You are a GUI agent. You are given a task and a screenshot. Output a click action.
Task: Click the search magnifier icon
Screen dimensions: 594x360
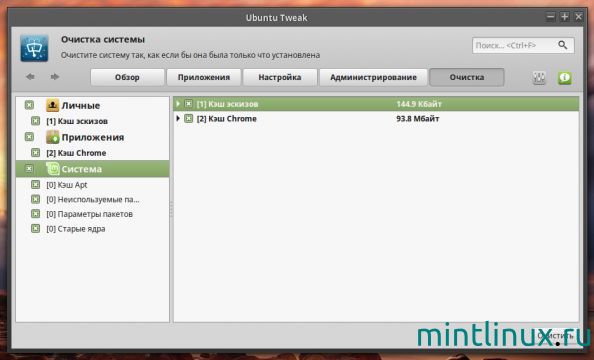tap(563, 45)
